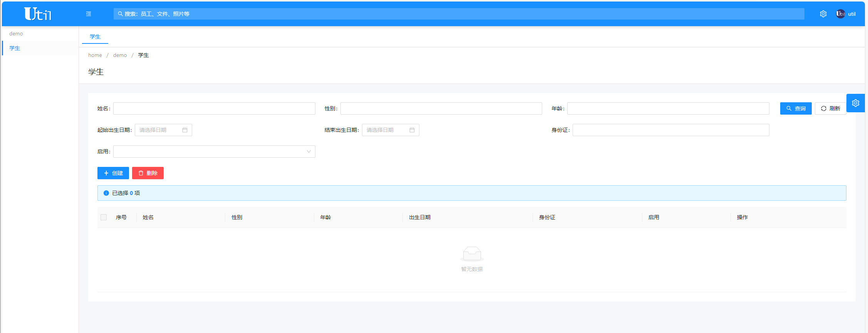Viewport: 868px width, 333px height.
Task: Open the floating blue settings drawer gear
Action: (855, 103)
